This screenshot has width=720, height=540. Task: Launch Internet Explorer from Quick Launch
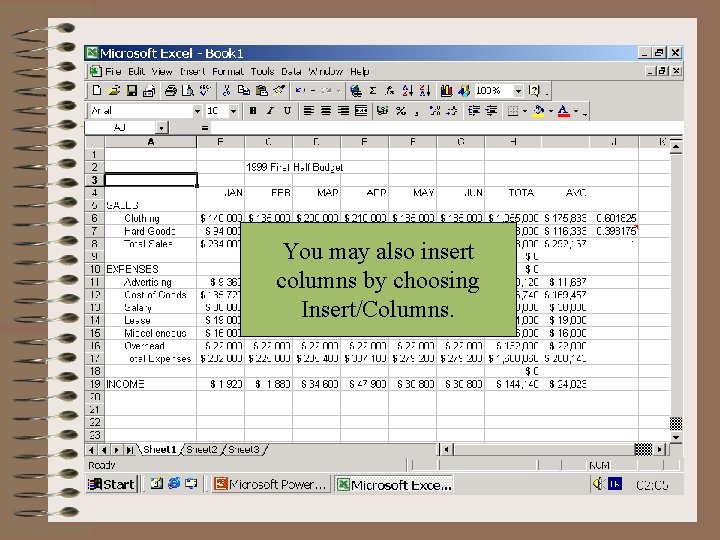[174, 483]
